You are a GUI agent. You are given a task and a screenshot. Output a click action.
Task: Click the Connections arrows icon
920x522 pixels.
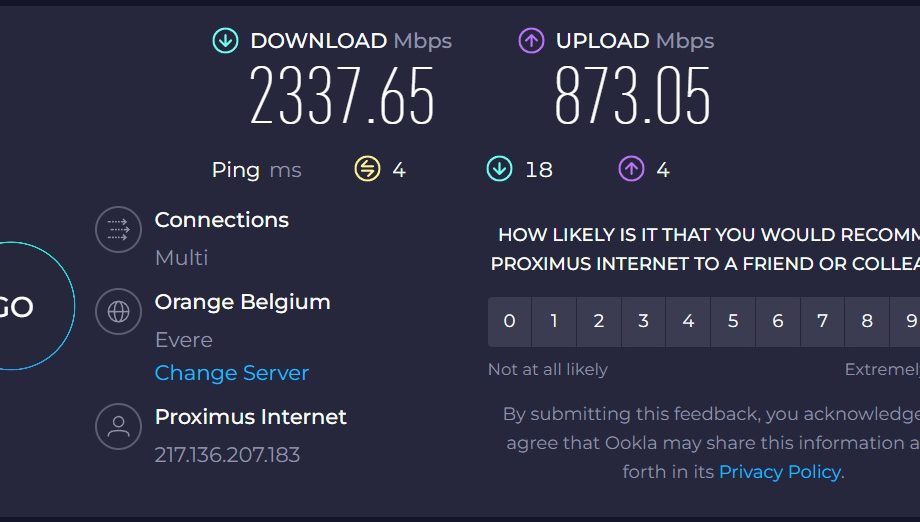[119, 229]
